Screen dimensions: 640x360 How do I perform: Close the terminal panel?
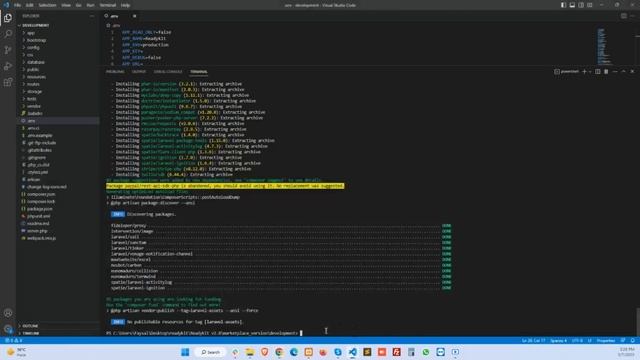coord(632,71)
